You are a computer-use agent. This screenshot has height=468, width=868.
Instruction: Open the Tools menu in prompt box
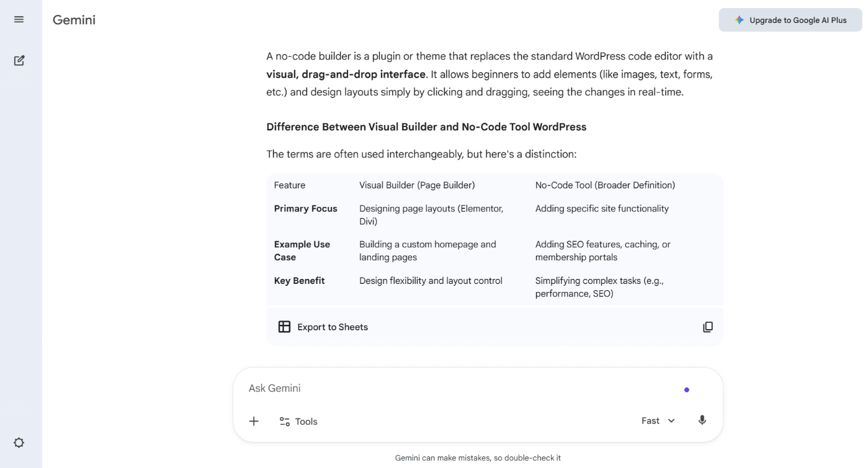point(298,422)
